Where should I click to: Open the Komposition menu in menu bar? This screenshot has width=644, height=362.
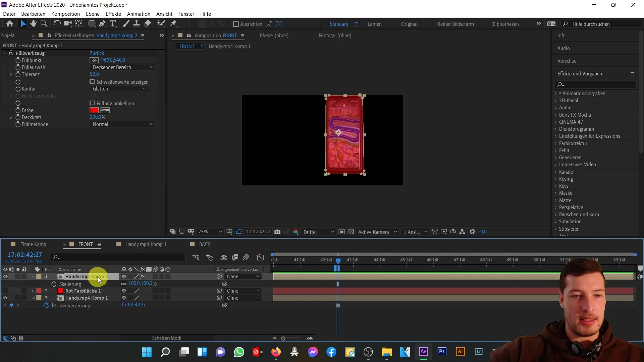[x=65, y=14]
